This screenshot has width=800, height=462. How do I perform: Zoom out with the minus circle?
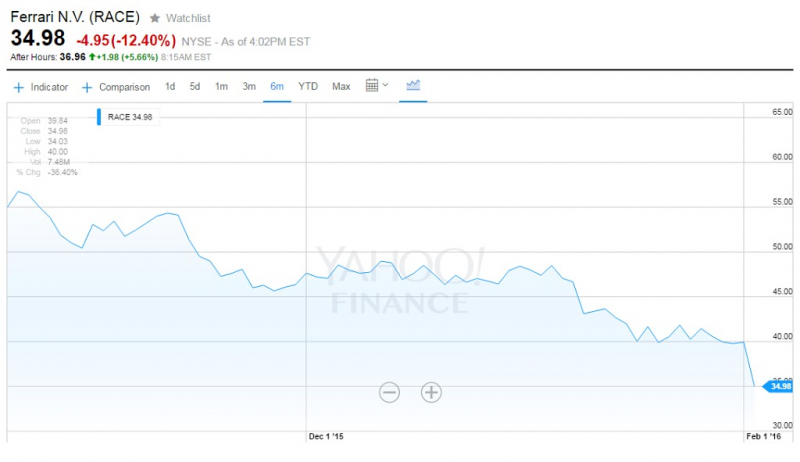[389, 392]
